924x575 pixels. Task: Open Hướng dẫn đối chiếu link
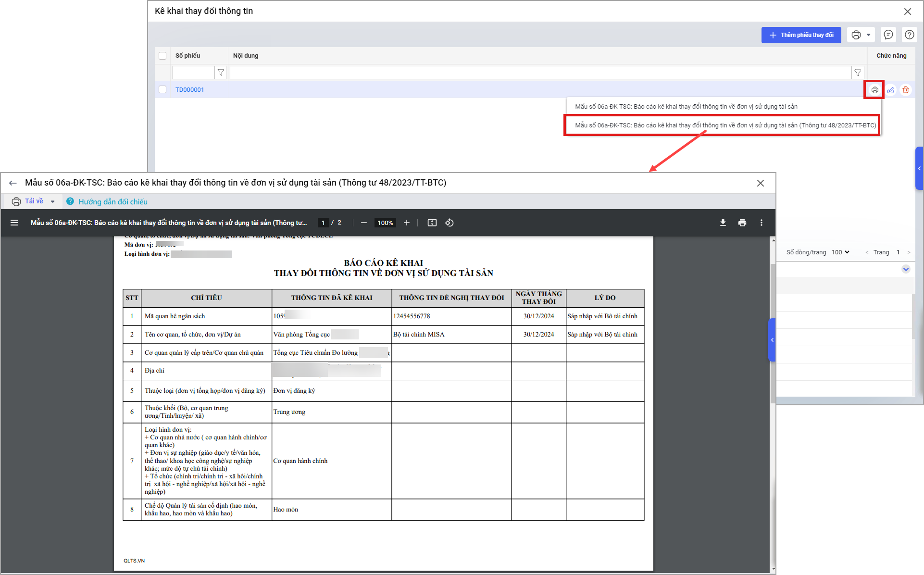click(112, 202)
